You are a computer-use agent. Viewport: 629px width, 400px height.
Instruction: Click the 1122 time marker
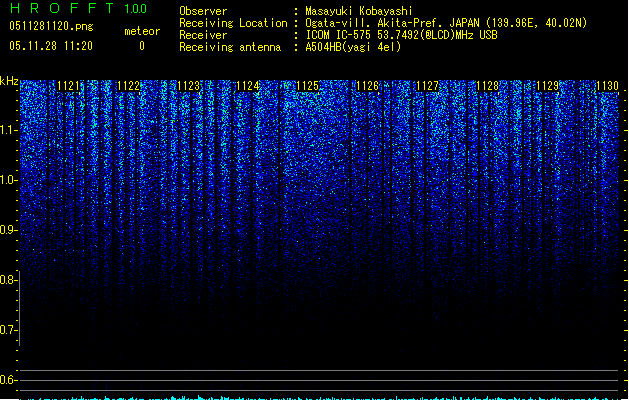tap(128, 86)
